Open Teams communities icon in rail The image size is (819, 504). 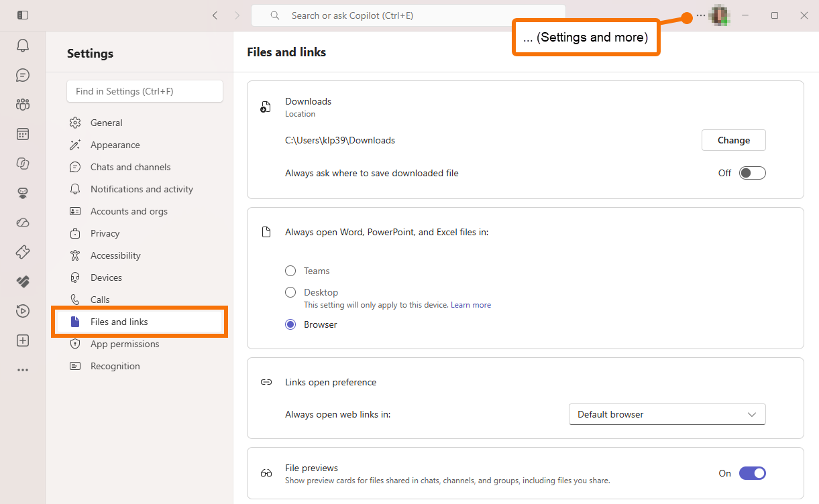click(x=23, y=105)
